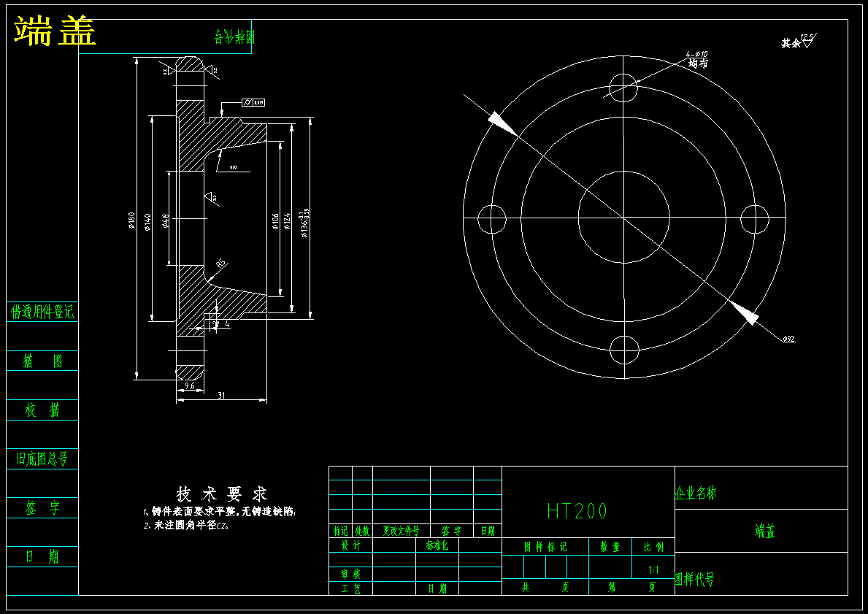Select the central bore circle in front view
Viewport: 868px width, 614px height.
pos(624,218)
